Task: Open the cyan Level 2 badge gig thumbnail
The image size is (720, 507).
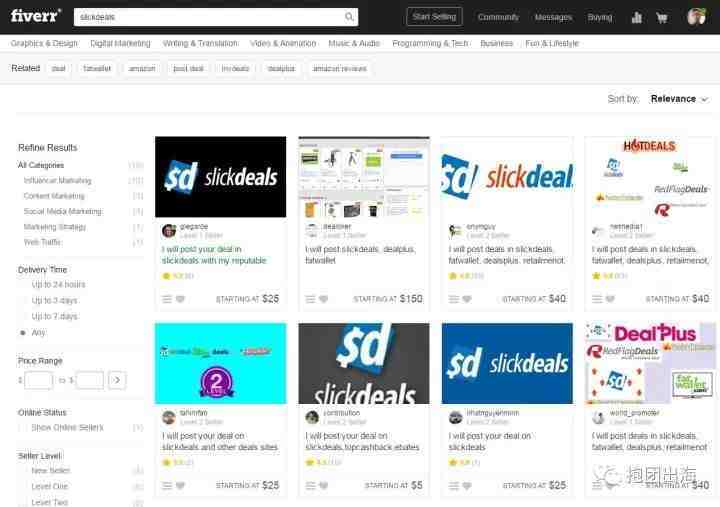Action: click(x=220, y=363)
